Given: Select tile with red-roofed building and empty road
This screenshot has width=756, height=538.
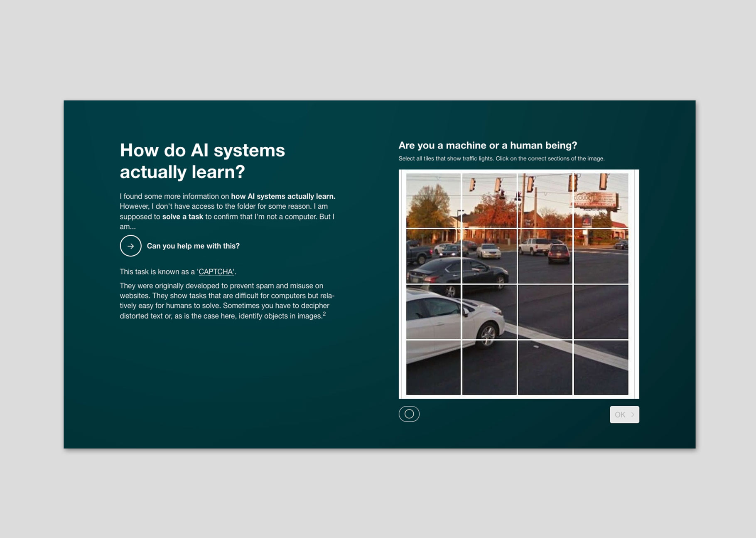Looking at the screenshot, I should [601, 256].
